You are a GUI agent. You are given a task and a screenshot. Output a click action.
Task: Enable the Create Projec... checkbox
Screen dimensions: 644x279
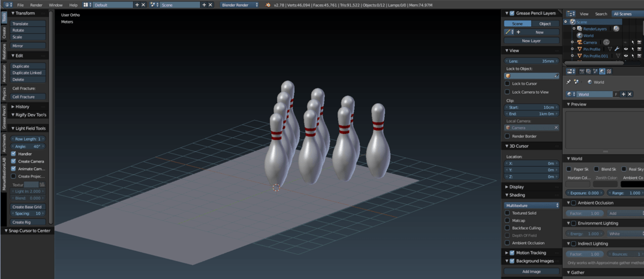(14, 176)
